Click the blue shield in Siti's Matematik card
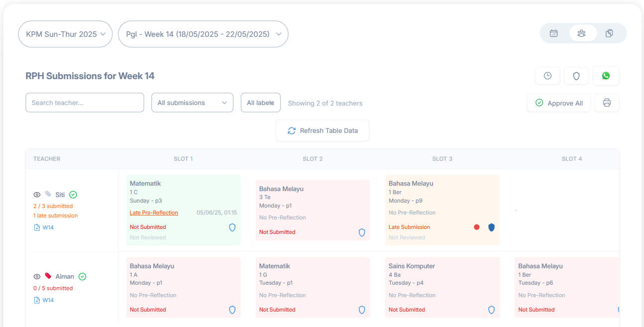This screenshot has height=327, width=644. point(232,227)
